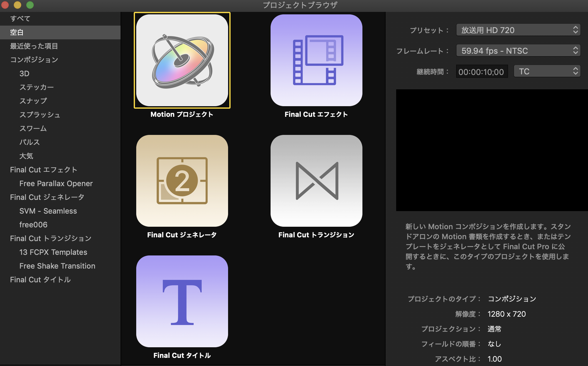Click the プロジェクトのタイプ value コンポジション

click(512, 299)
